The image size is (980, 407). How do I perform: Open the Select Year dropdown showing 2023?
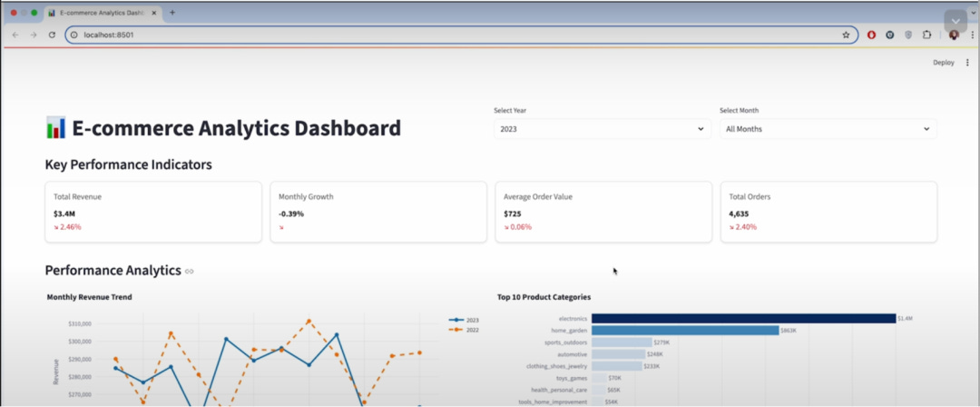602,129
